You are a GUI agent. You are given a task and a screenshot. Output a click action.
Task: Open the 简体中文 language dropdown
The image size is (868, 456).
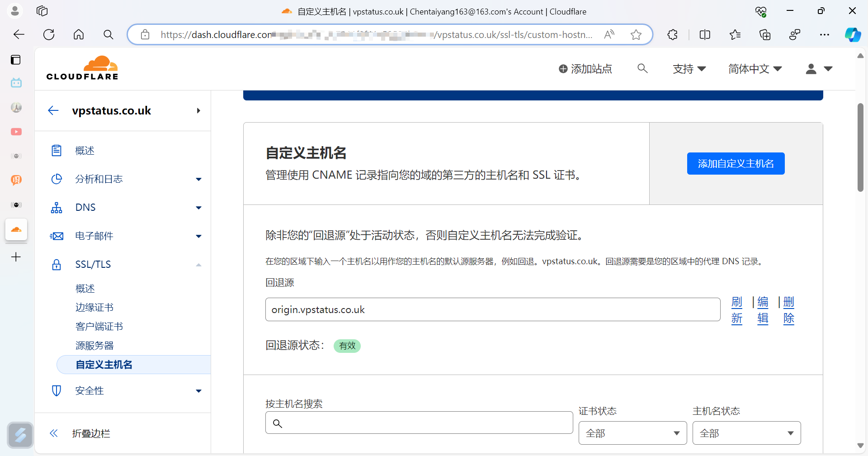pos(755,69)
